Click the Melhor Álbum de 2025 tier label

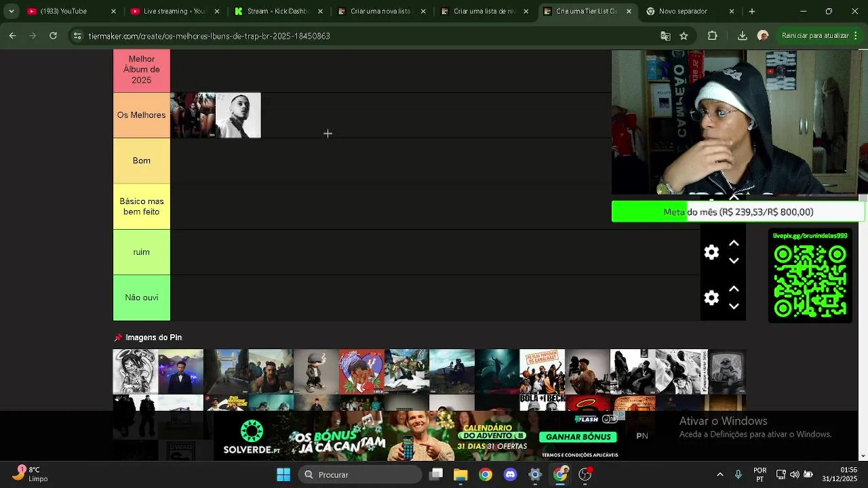[x=142, y=70]
